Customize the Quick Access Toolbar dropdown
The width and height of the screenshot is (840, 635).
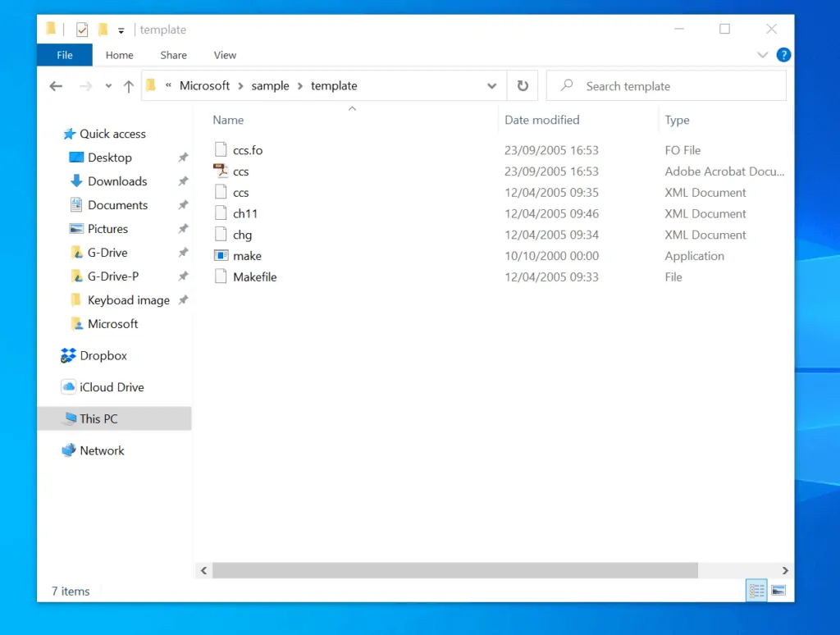pyautogui.click(x=120, y=29)
